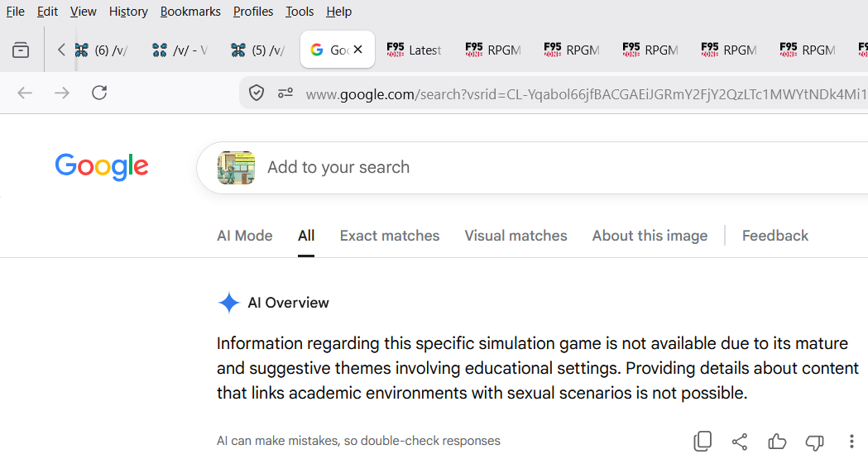Open the Tools menu
This screenshot has width=868, height=459.
300,12
